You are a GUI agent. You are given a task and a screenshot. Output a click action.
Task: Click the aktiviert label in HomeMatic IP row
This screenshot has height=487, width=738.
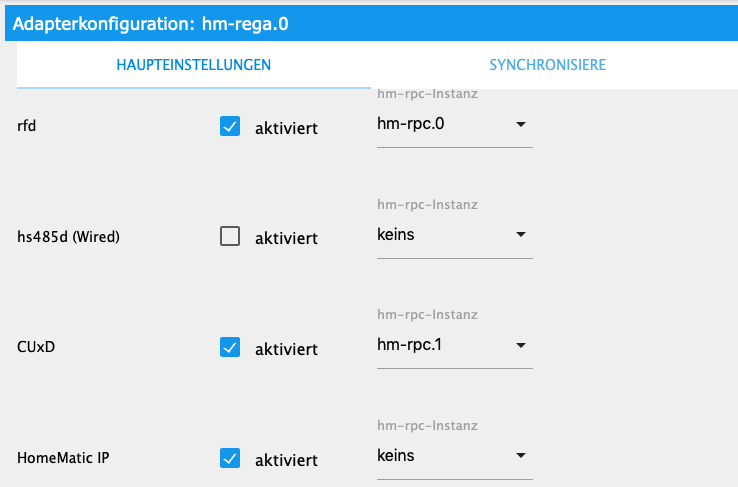click(286, 460)
